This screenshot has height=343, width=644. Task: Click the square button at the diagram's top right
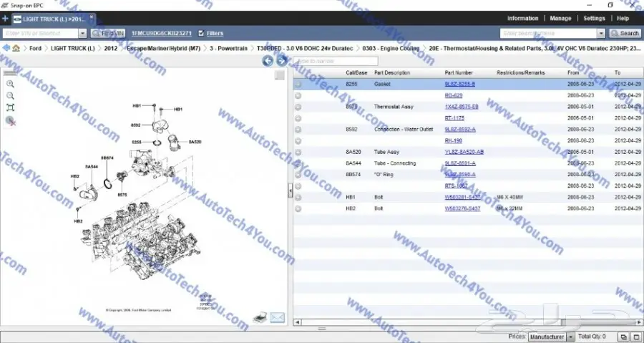click(280, 75)
